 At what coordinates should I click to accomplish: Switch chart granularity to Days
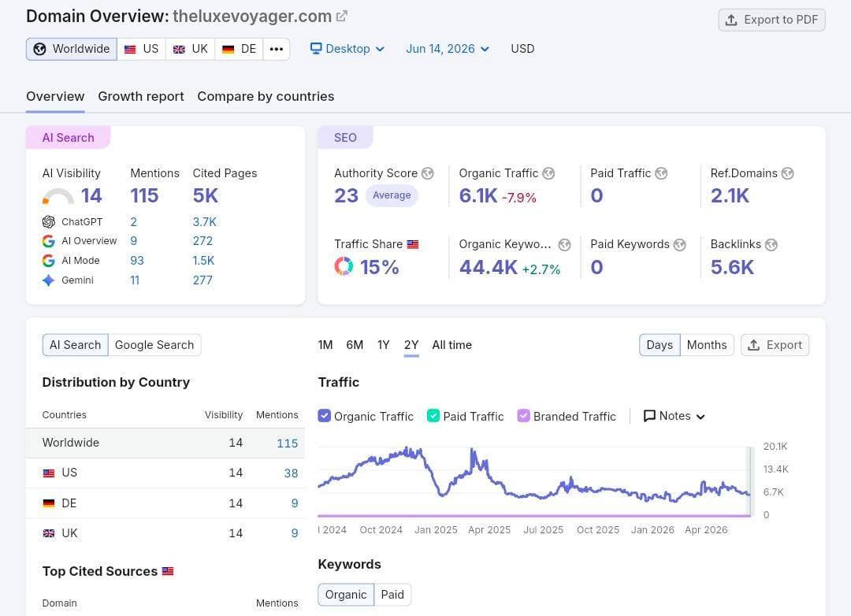click(x=660, y=345)
